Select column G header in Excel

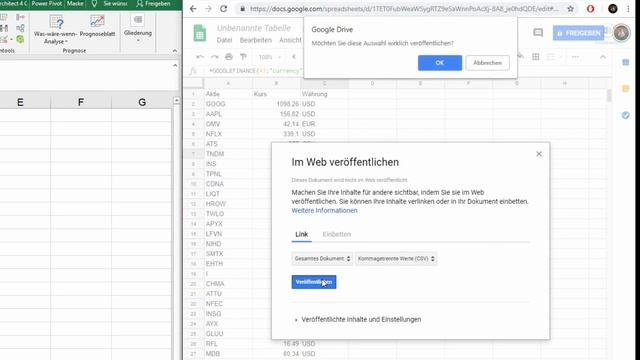tap(142, 102)
